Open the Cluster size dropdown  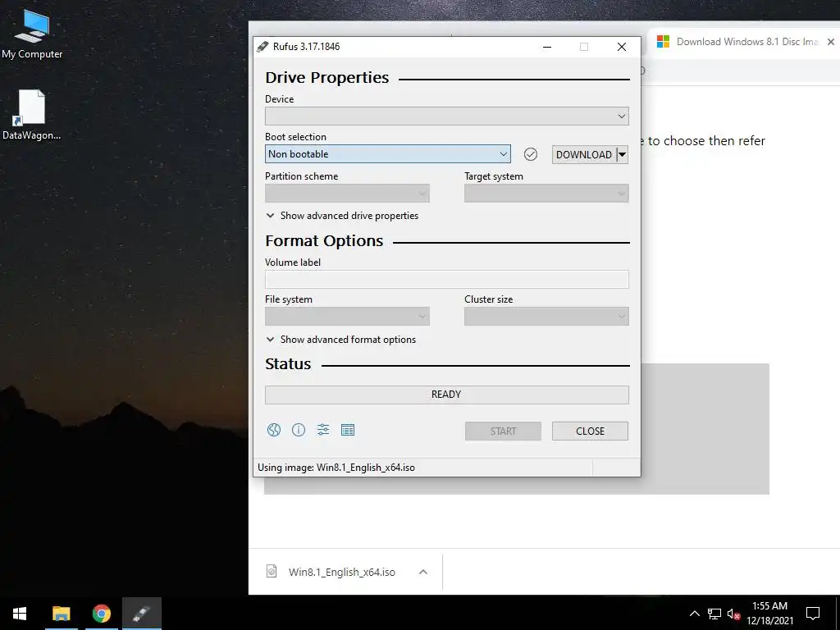pyautogui.click(x=546, y=317)
